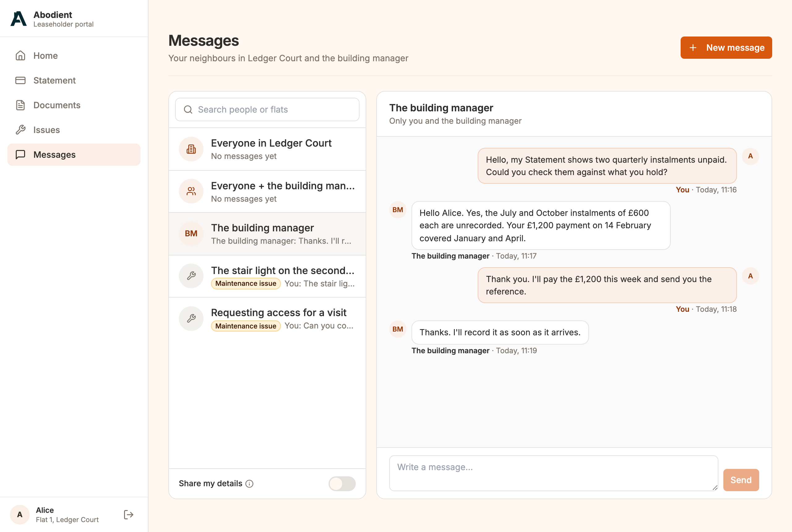This screenshot has height=532, width=792.
Task: Click Maintenance issue badge on stair light thread
Action: 246,283
